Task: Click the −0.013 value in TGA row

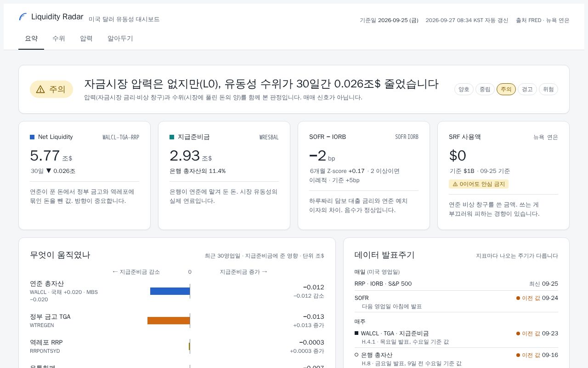Action: click(313, 316)
